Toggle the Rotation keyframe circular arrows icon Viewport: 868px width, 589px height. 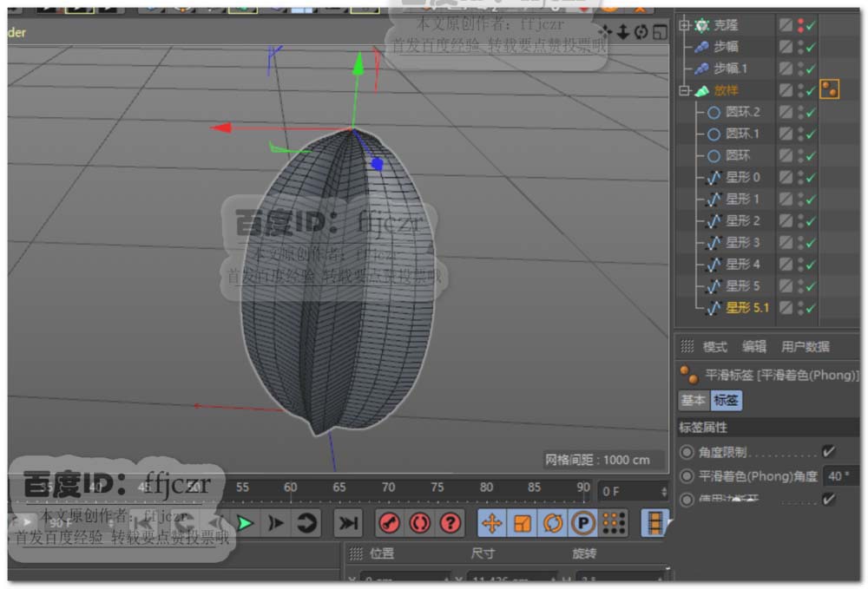pos(552,522)
